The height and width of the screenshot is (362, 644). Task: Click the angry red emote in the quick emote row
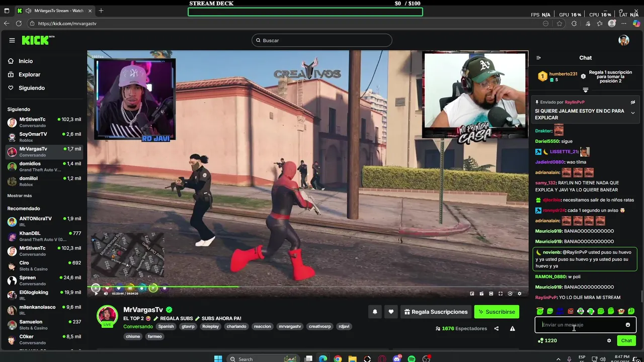pyautogui.click(x=571, y=311)
